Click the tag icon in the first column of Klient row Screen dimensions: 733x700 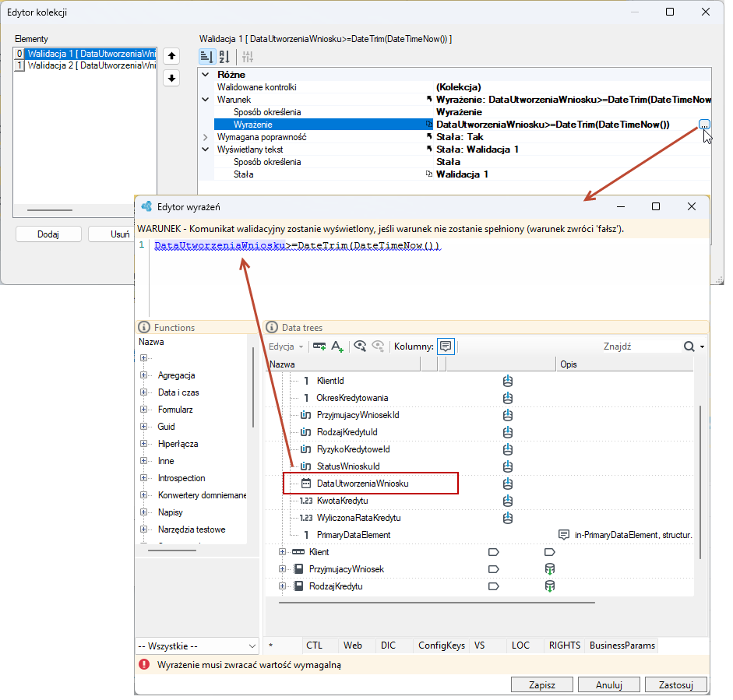click(493, 552)
